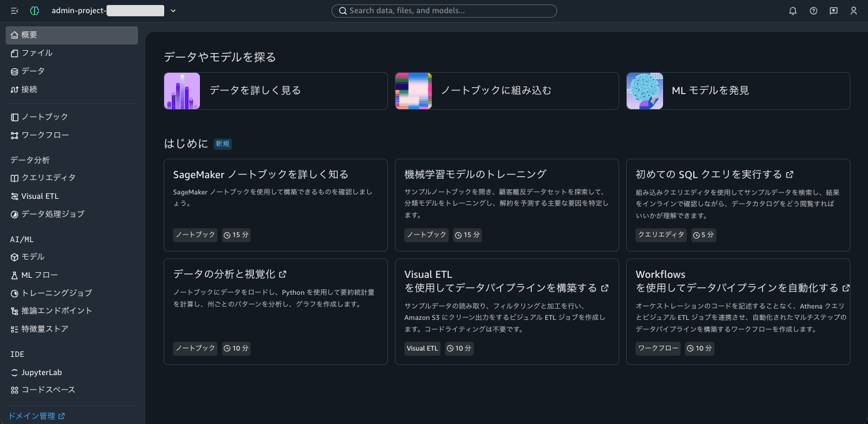
Task: Click external link icon after データの分析と視覚化
Action: tap(283, 274)
